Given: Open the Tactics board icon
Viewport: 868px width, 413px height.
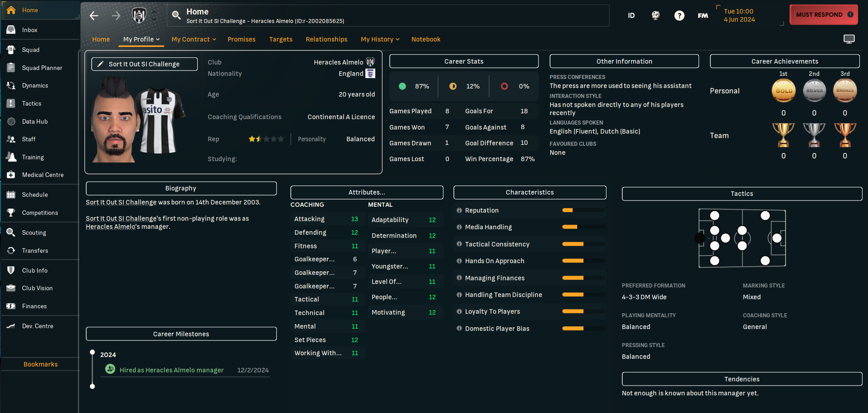Looking at the screenshot, I should [11, 103].
